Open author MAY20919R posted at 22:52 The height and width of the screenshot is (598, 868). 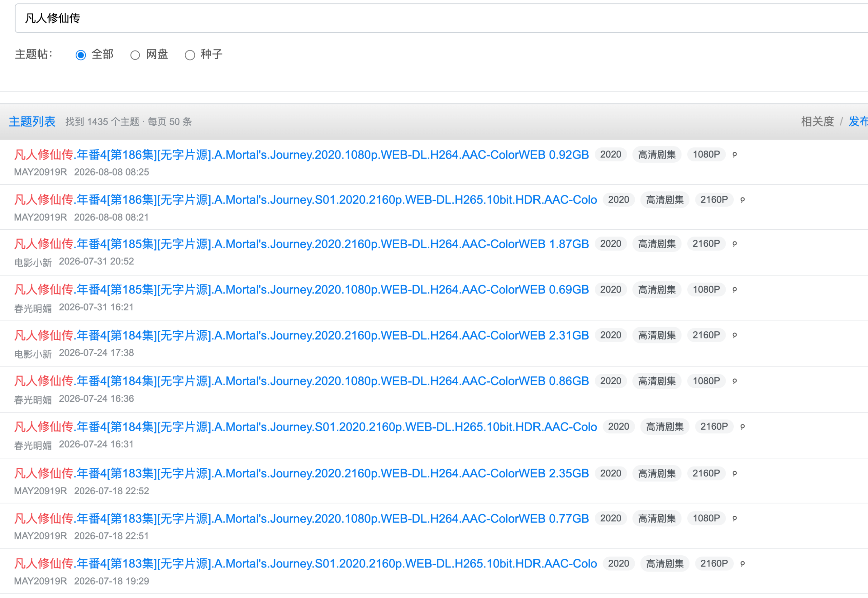coord(40,491)
